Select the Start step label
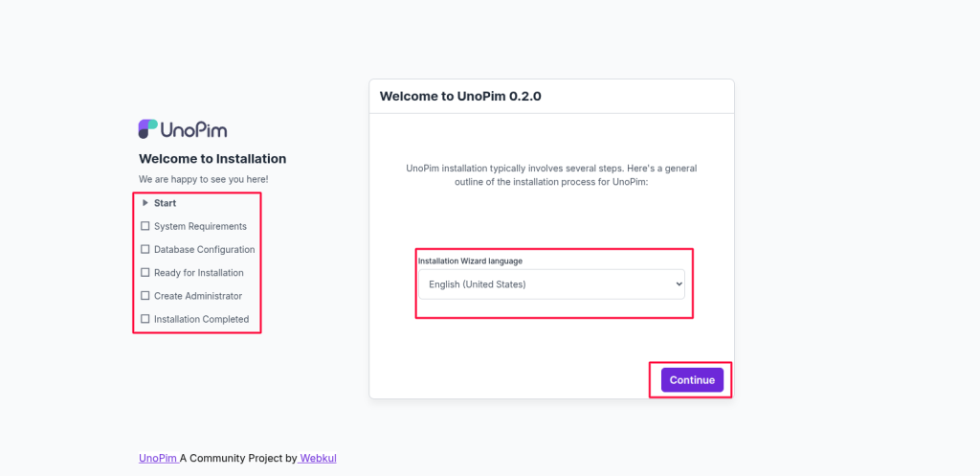The image size is (980, 476). [165, 203]
